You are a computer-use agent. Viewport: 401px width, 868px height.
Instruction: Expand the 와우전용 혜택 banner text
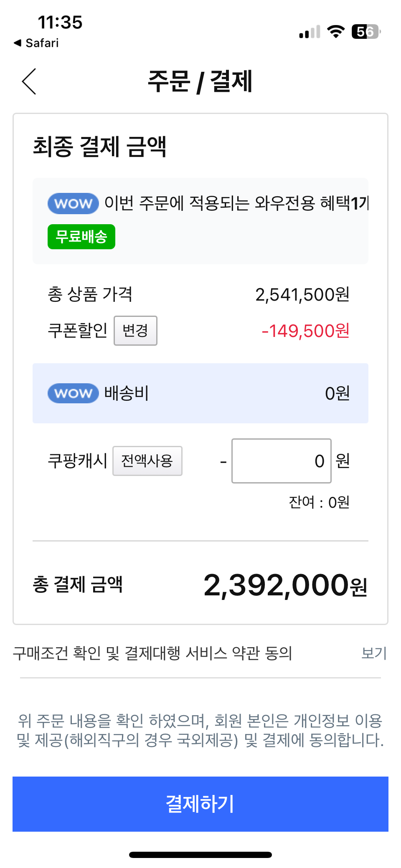pyautogui.click(x=236, y=204)
